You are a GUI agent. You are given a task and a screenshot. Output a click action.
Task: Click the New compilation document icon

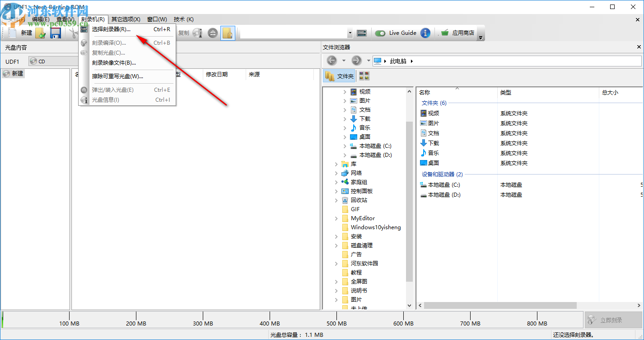[13, 33]
